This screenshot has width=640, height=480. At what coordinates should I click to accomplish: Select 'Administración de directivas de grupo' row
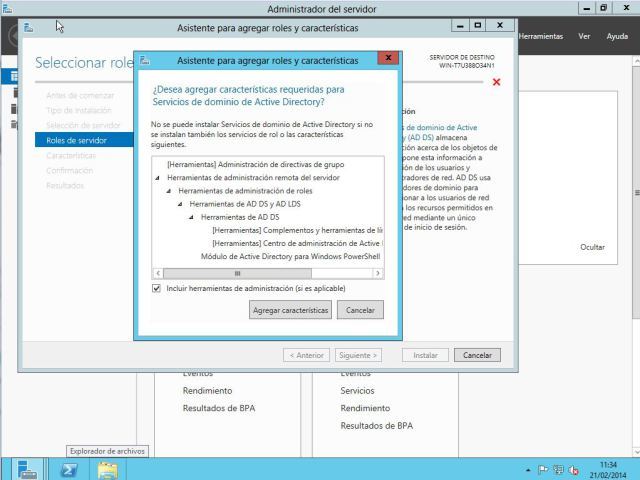pyautogui.click(x=256, y=164)
